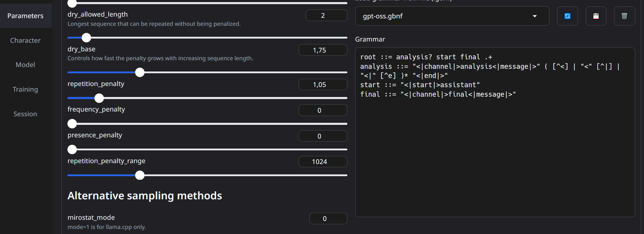The width and height of the screenshot is (644, 234).
Task: Click the repetition_penalty_range field showing 1024
Action: coord(323,162)
